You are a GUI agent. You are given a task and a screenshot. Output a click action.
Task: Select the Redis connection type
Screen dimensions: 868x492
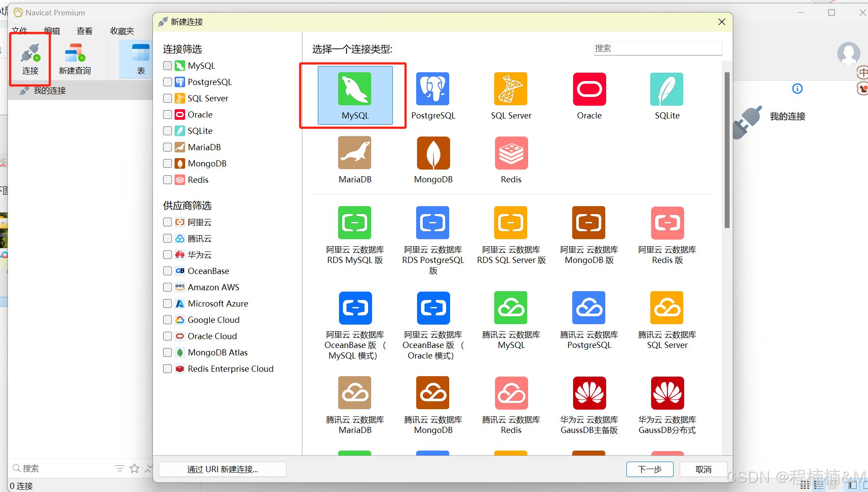click(x=511, y=160)
